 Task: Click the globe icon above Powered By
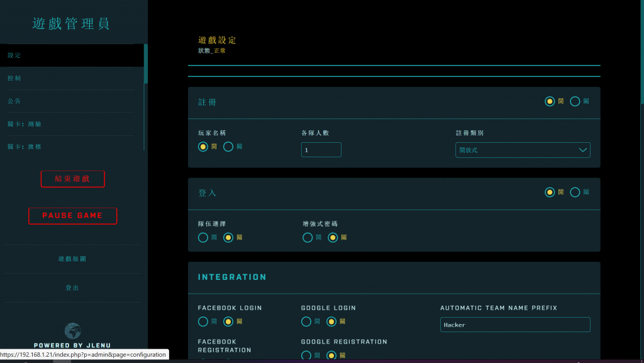click(x=73, y=331)
